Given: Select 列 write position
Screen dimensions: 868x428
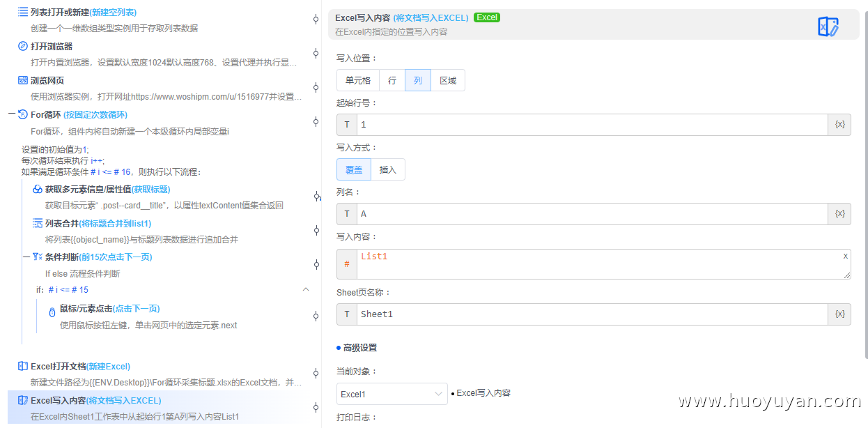Looking at the screenshot, I should [x=418, y=80].
